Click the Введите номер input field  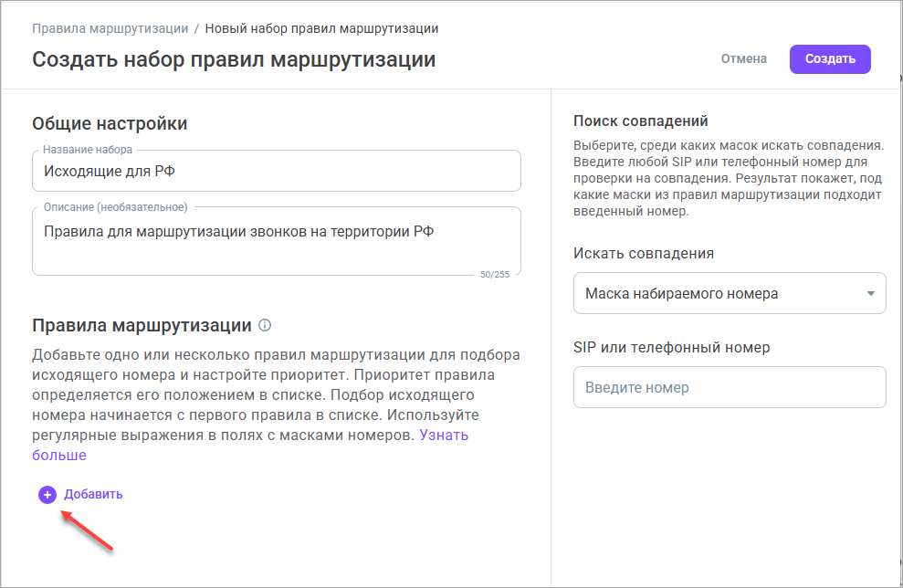729,387
